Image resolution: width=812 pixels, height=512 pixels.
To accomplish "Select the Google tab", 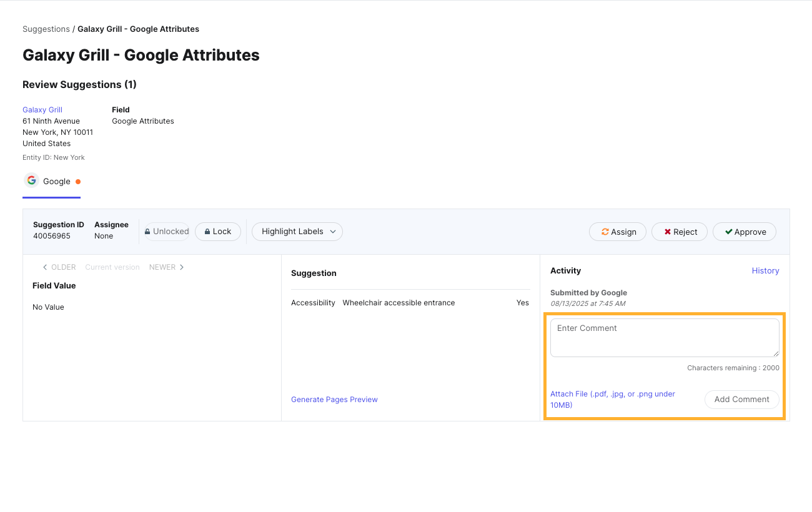I will tap(52, 182).
